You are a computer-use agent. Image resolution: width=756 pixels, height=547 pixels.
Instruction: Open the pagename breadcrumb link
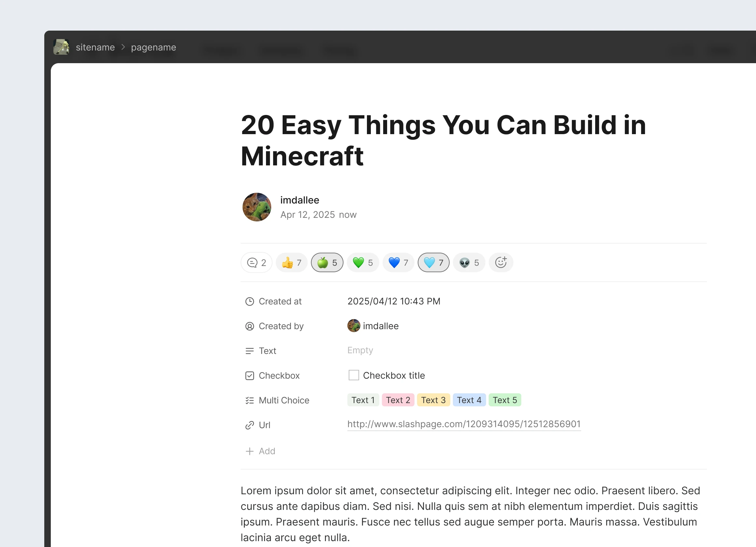[x=153, y=47]
